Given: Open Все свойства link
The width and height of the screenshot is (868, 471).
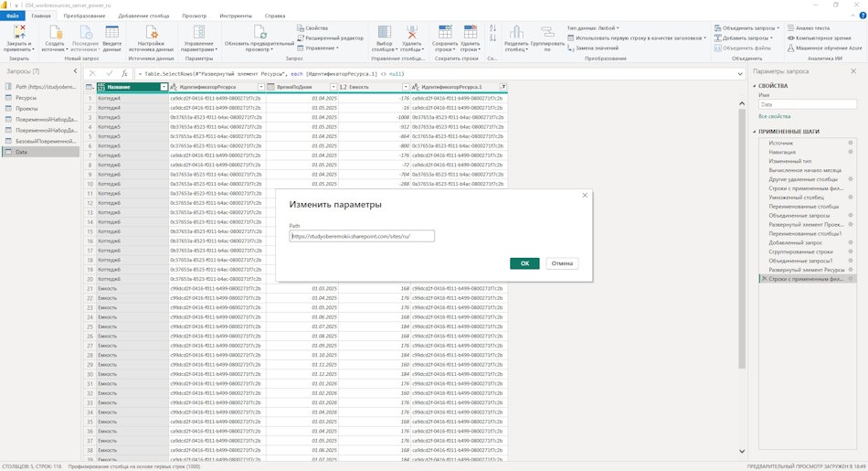Looking at the screenshot, I should (x=774, y=116).
